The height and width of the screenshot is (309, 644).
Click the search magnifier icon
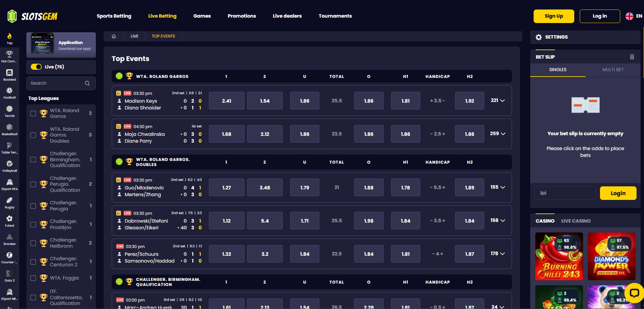pyautogui.click(x=87, y=83)
